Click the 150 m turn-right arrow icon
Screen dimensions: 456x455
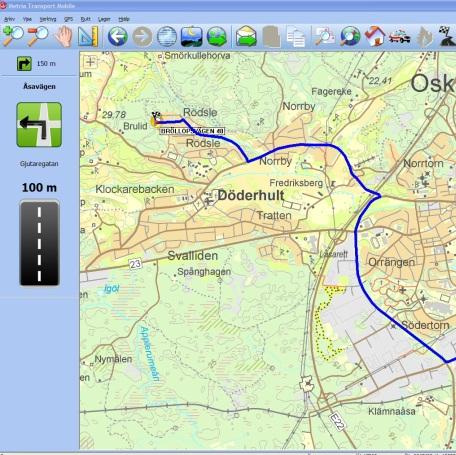click(x=24, y=63)
